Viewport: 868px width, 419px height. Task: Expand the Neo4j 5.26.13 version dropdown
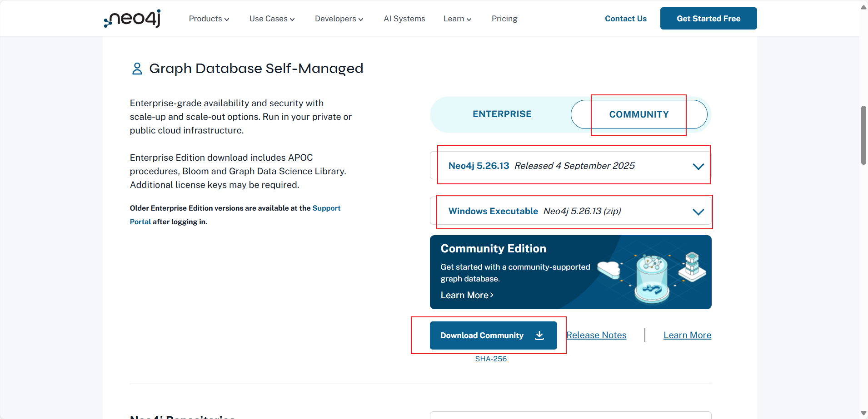coord(571,166)
